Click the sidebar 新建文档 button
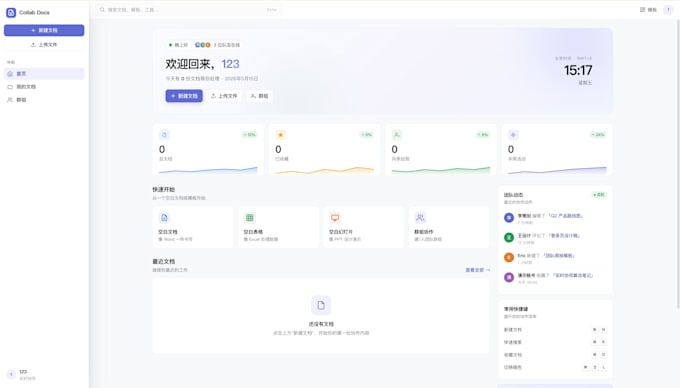Screen dimensions: 680x388 [44, 30]
